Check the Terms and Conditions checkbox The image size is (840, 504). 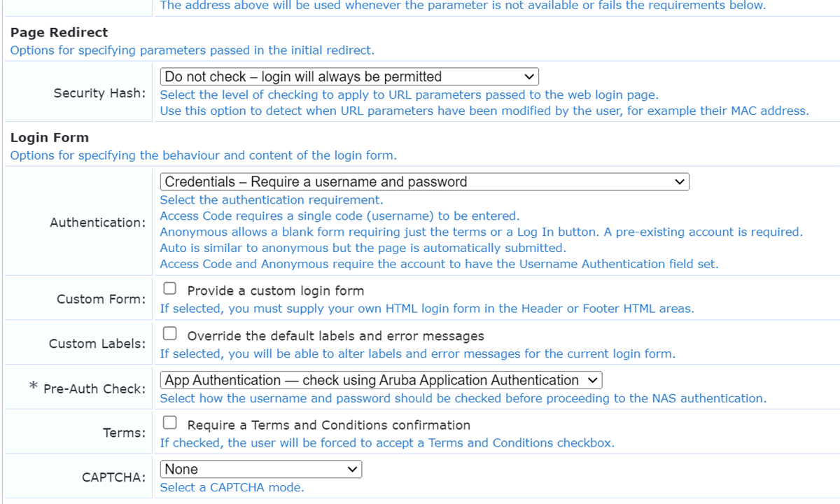pos(169,423)
